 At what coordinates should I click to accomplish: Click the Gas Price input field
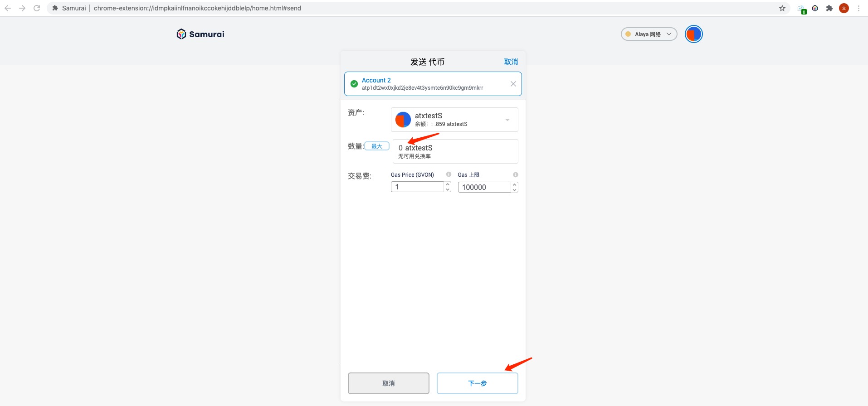pos(417,187)
